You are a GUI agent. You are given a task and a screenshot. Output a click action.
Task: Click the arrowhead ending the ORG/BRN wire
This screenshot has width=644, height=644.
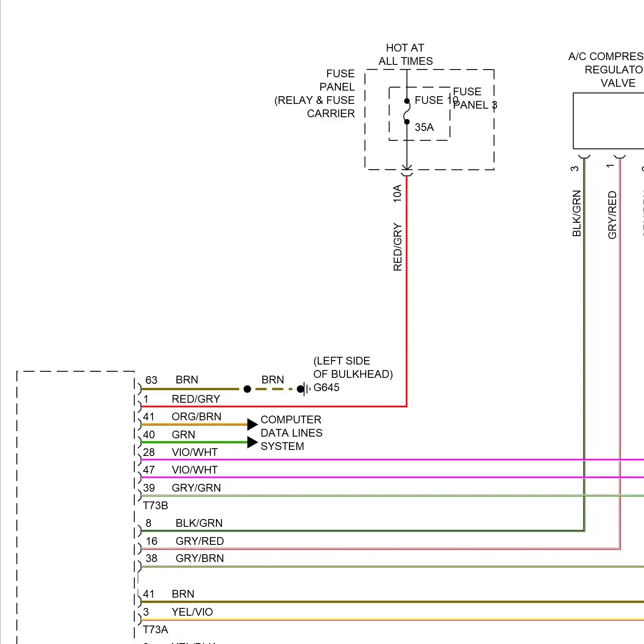pos(252,425)
